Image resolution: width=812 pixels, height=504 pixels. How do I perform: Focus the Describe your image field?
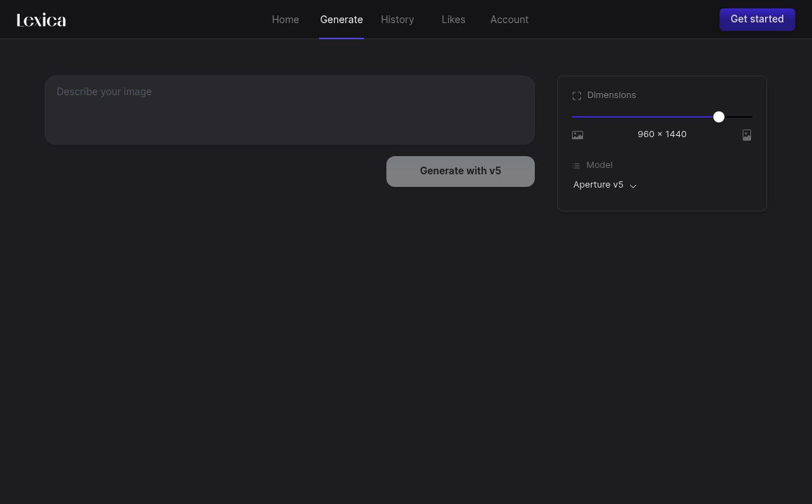290,110
